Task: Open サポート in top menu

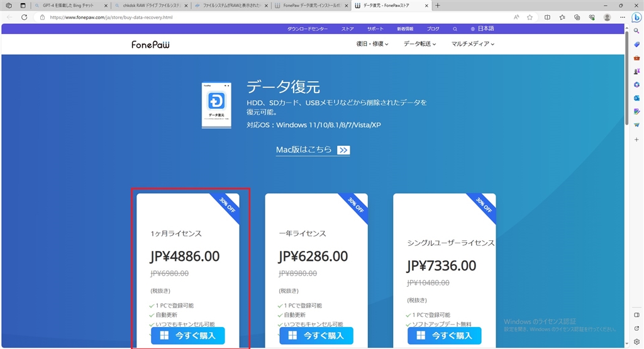Action: 375,29
